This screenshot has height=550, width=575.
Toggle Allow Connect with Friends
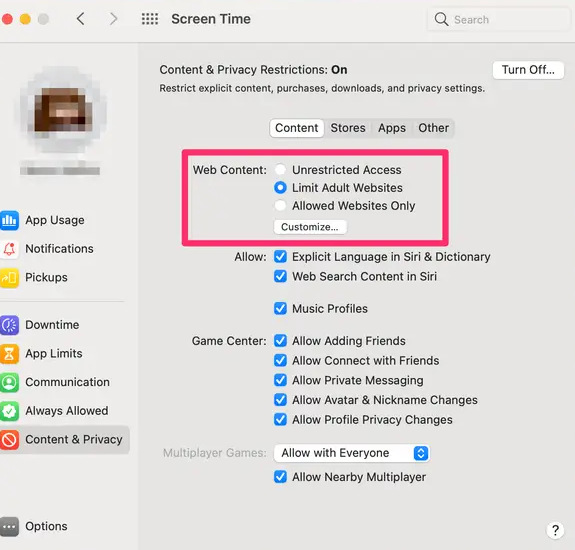coord(281,360)
